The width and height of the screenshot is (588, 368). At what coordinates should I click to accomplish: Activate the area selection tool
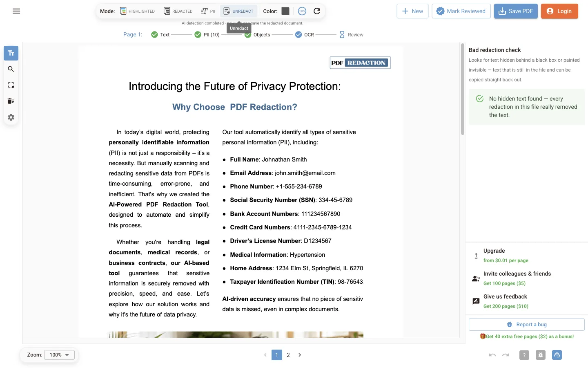[11, 85]
